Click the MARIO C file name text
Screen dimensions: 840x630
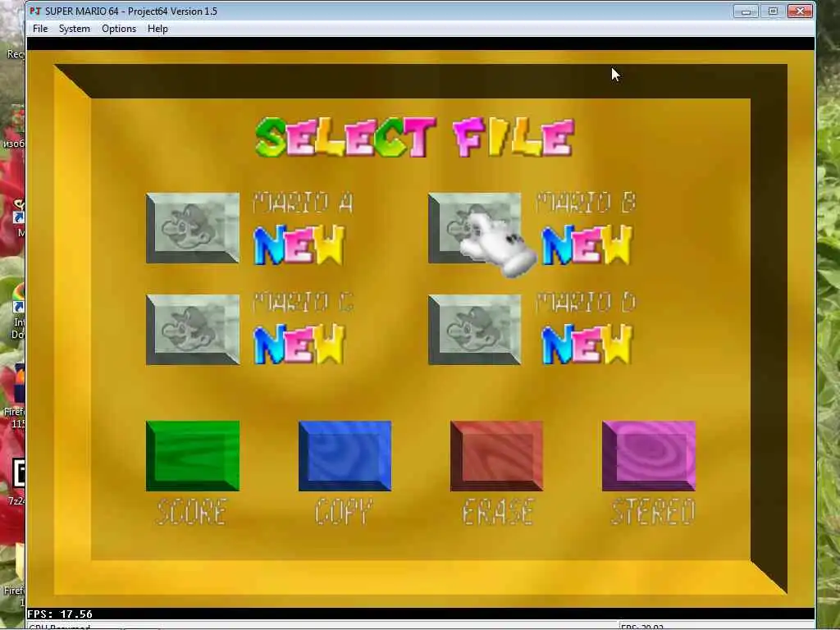(x=303, y=303)
